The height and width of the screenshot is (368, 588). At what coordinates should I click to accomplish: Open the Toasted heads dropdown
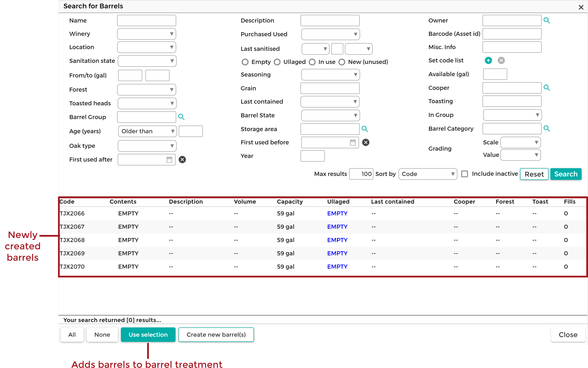pyautogui.click(x=147, y=103)
